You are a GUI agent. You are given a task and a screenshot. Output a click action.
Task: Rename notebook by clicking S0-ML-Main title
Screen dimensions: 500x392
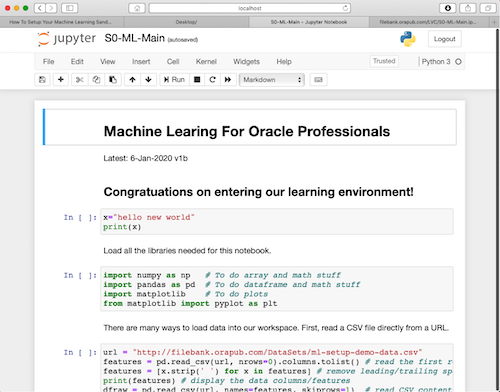click(x=135, y=38)
